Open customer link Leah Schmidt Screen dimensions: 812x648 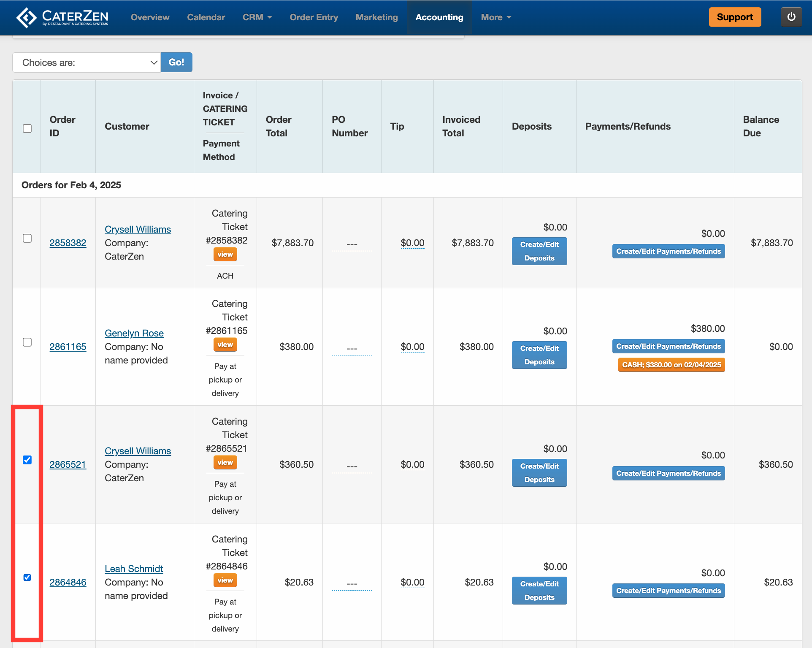click(134, 569)
